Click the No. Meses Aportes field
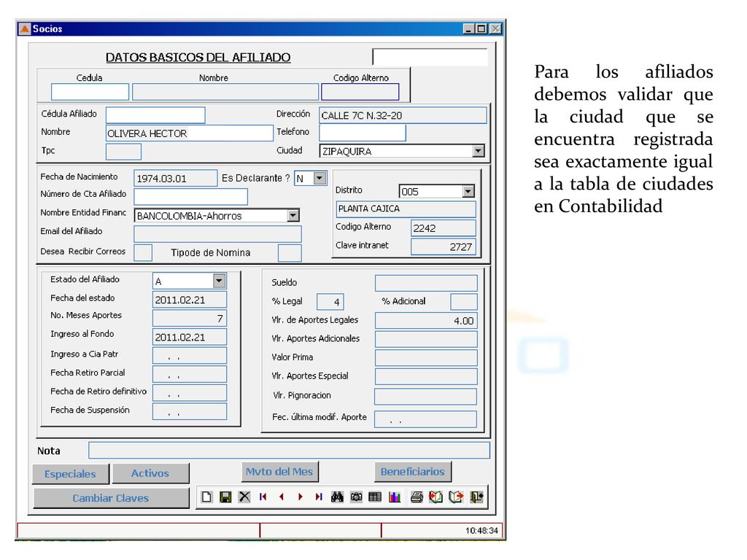This screenshot has height=560, width=747. 190,318
